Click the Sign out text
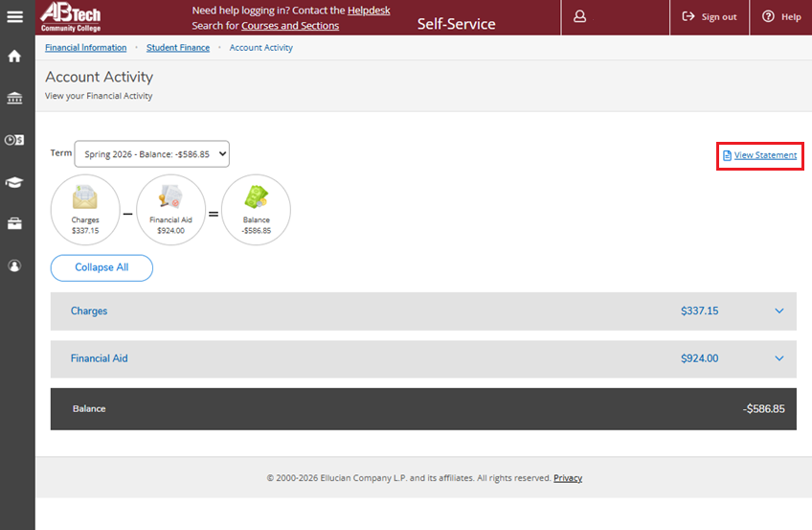 click(x=719, y=17)
